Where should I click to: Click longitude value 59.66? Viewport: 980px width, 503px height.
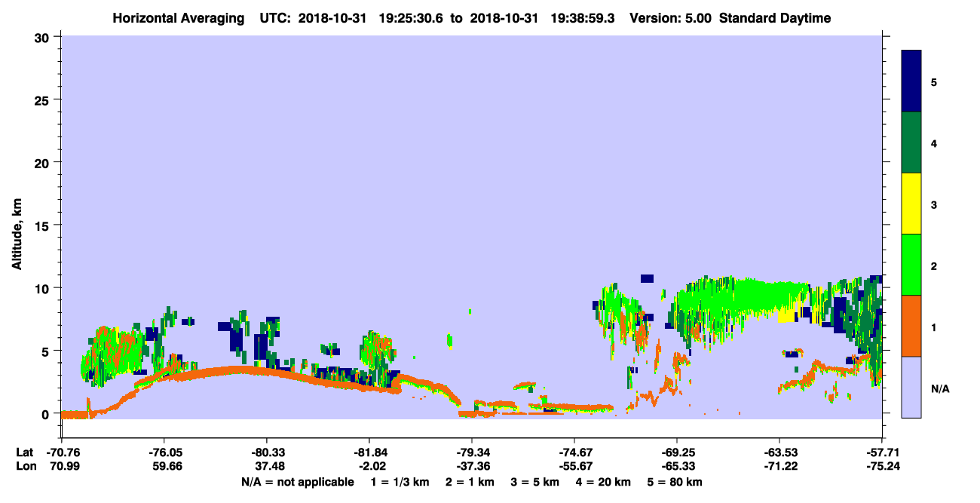(164, 466)
